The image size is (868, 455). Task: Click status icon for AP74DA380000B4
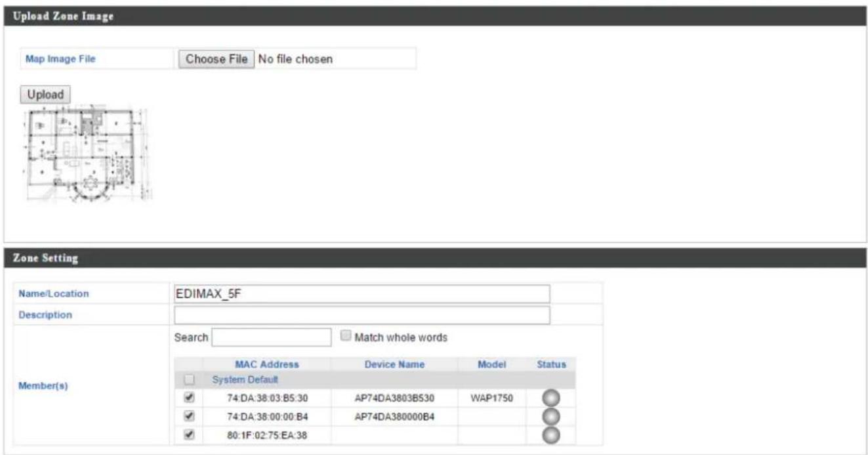pyautogui.click(x=550, y=416)
